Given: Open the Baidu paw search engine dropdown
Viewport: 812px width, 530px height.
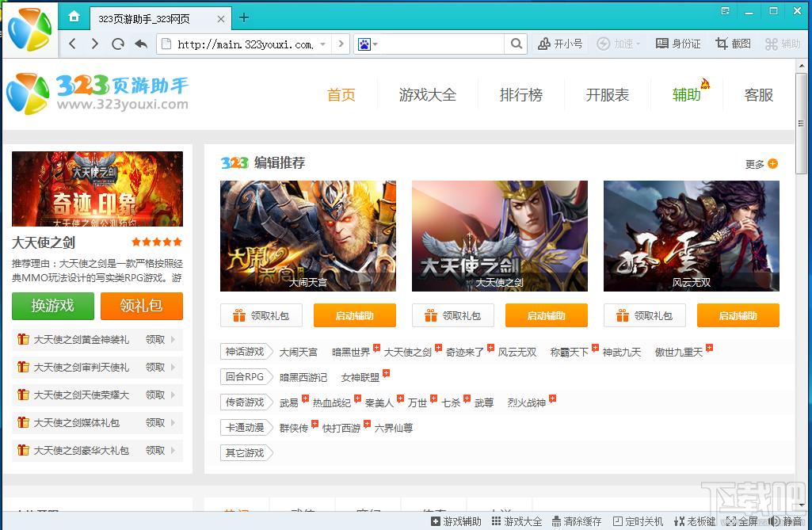Looking at the screenshot, I should [368, 44].
